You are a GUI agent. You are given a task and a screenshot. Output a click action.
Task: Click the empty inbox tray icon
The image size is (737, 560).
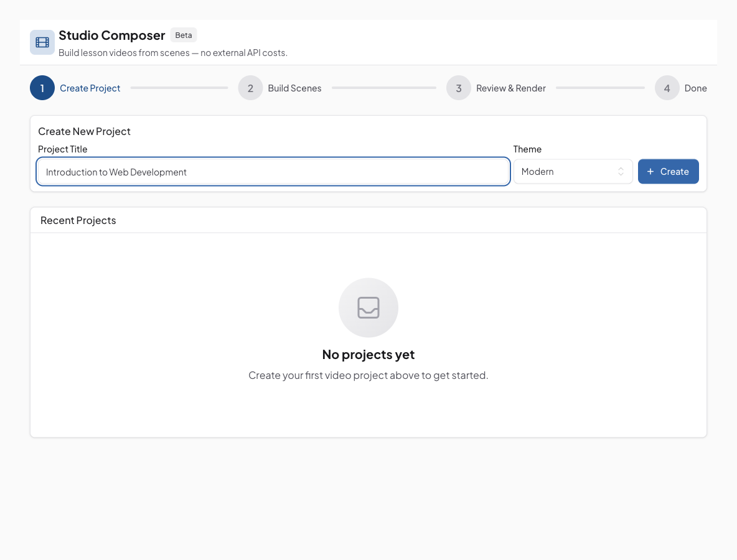pyautogui.click(x=368, y=307)
